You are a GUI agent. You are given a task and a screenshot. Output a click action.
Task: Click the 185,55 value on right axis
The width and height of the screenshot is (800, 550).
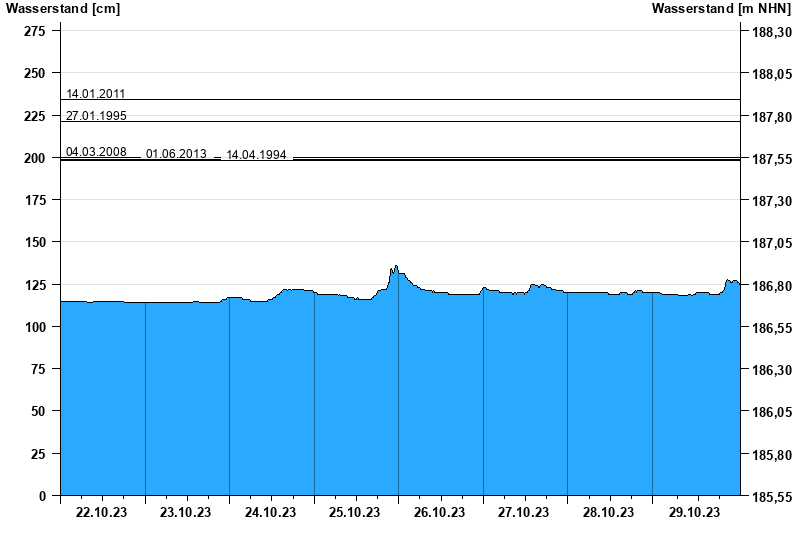click(767, 496)
